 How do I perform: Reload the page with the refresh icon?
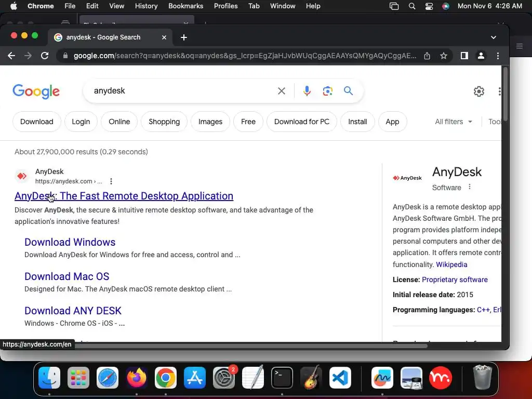click(x=45, y=56)
